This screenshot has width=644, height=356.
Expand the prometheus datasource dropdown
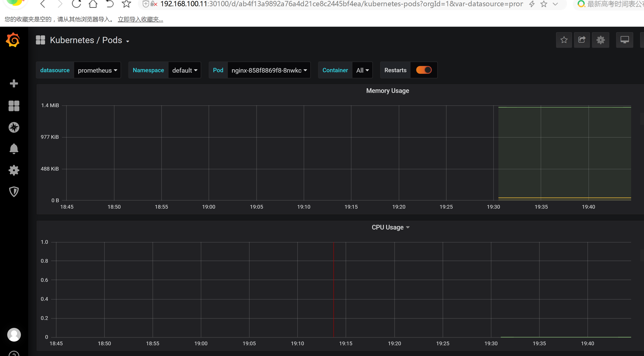pos(97,70)
